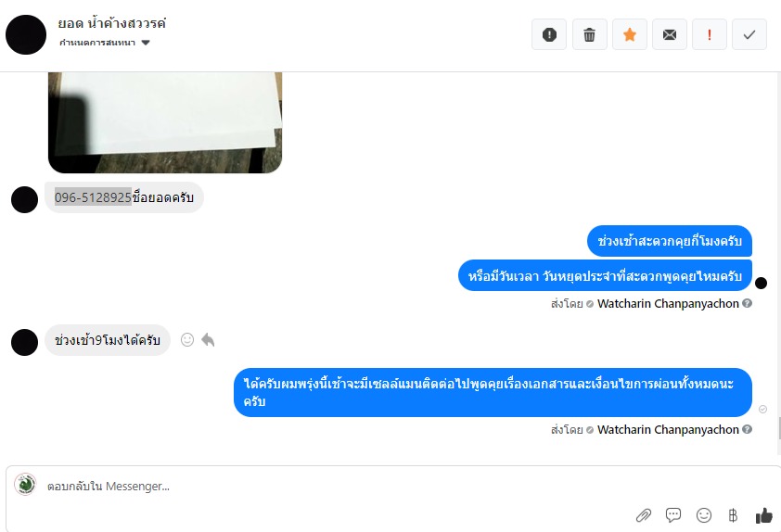Open the sent photo thumbnail
Image resolution: width=781 pixels, height=532 pixels.
pyautogui.click(x=165, y=122)
